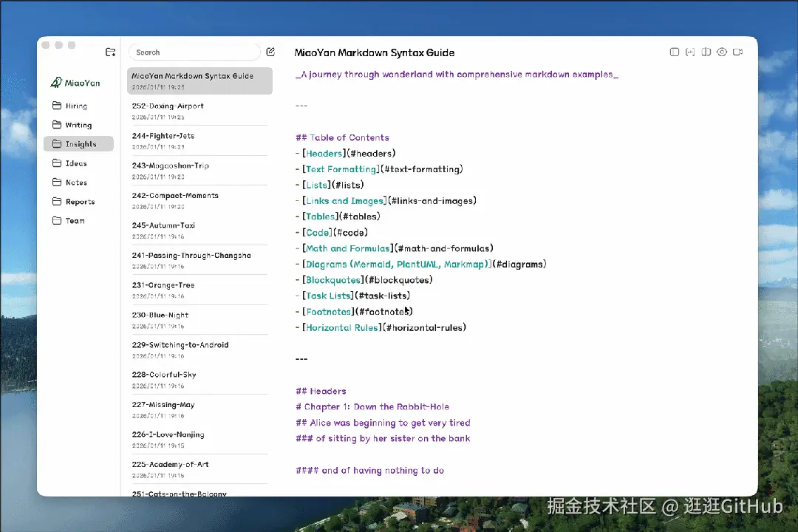Click the Links and Images contents link

pyautogui.click(x=344, y=200)
